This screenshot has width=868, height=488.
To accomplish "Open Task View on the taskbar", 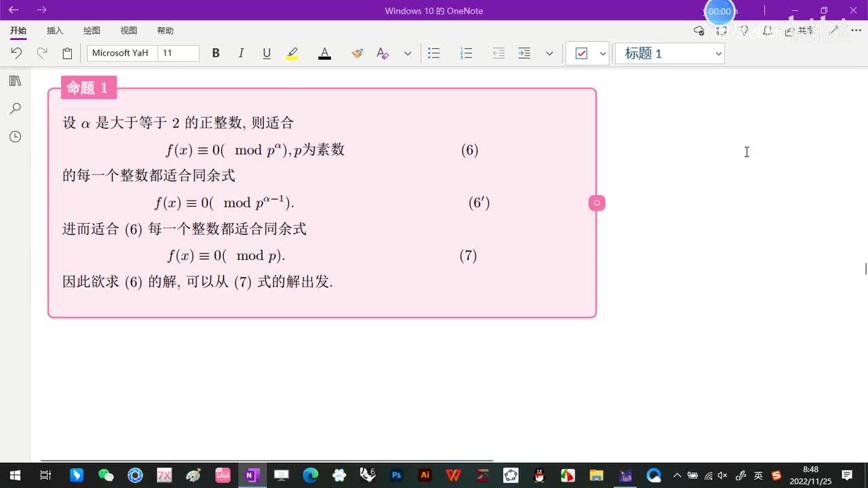I will (x=45, y=475).
